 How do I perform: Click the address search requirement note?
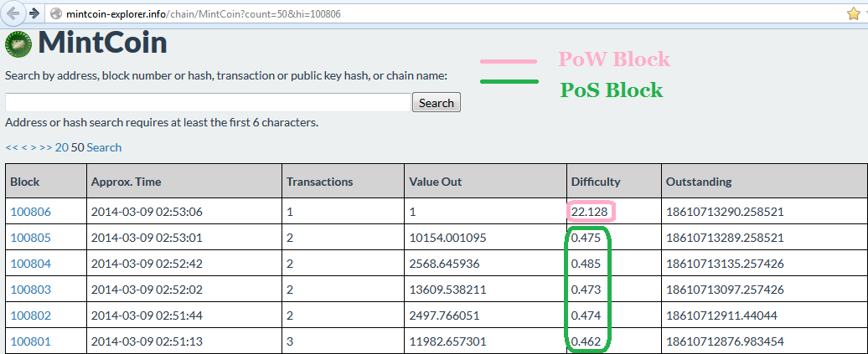tap(162, 122)
